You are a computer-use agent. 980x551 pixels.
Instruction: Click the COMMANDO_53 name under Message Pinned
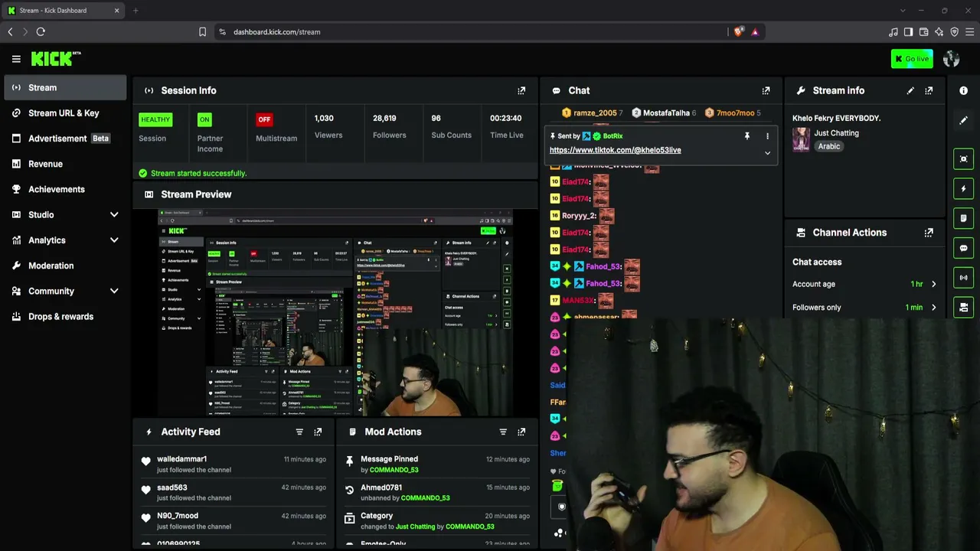(x=394, y=470)
